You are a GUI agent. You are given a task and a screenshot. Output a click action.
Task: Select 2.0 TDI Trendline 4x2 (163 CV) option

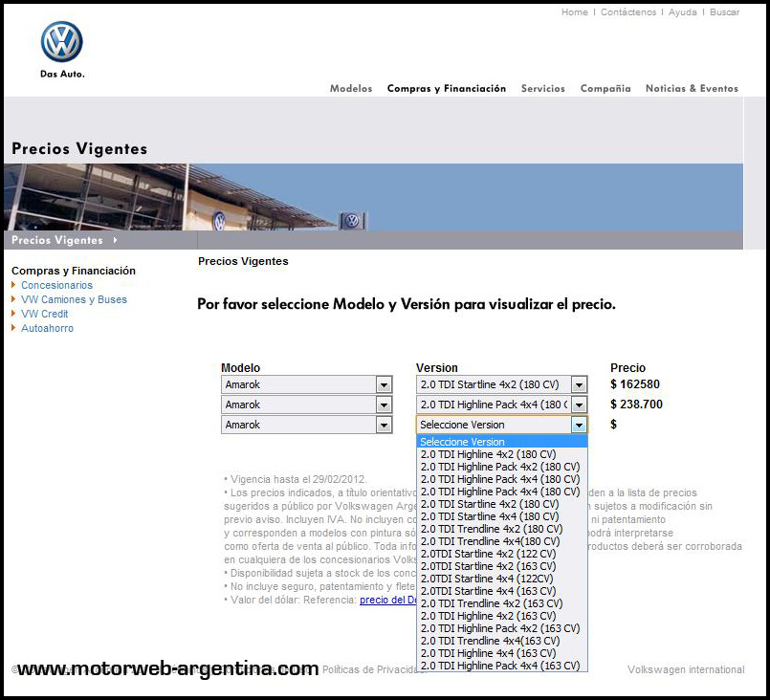(x=502, y=603)
